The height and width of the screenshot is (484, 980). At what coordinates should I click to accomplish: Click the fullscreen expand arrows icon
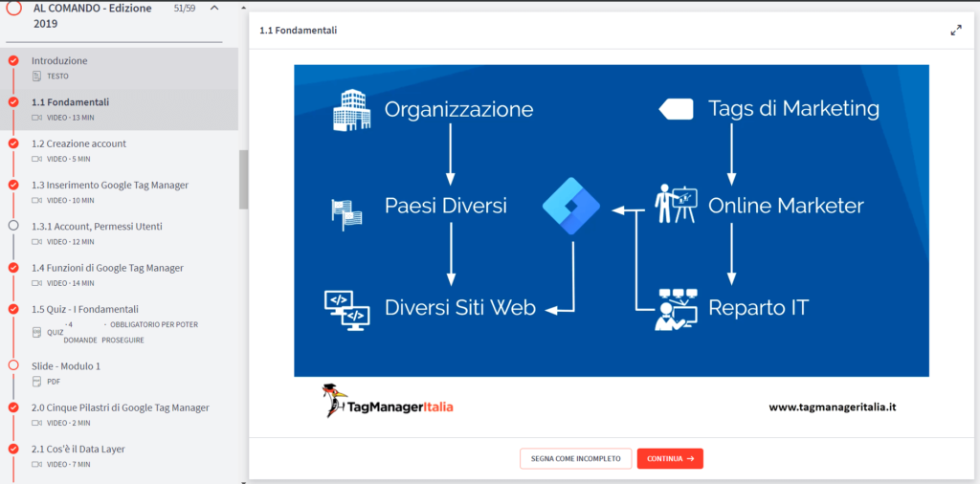(x=956, y=30)
